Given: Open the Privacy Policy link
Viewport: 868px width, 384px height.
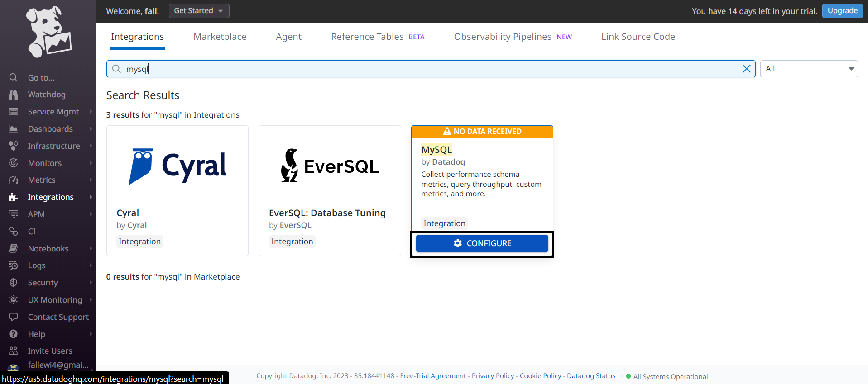Looking at the screenshot, I should pos(493,376).
